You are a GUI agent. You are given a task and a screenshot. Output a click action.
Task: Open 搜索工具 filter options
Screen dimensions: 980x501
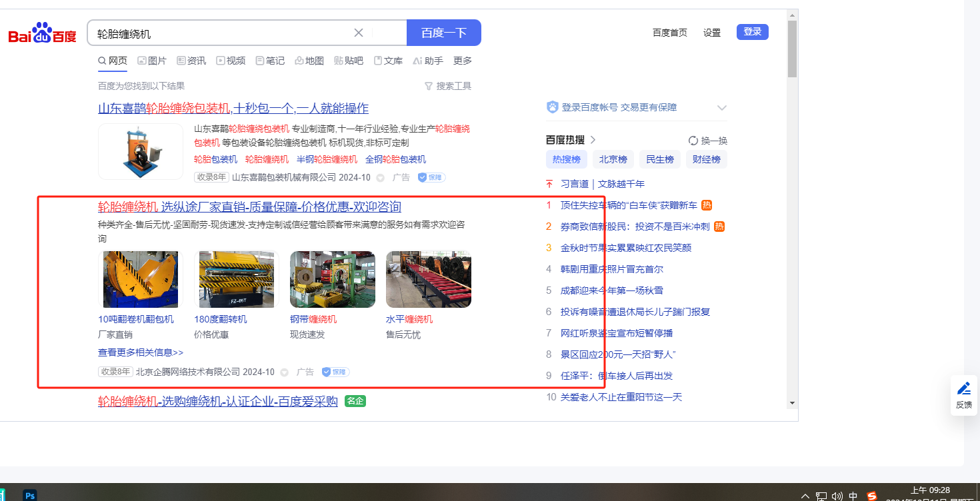(448, 86)
